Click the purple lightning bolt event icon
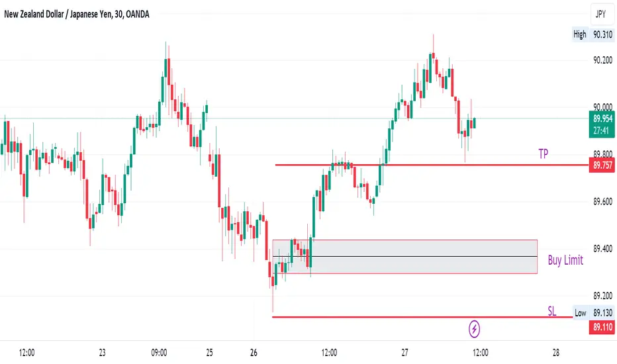The width and height of the screenshot is (617, 364). pyautogui.click(x=474, y=328)
